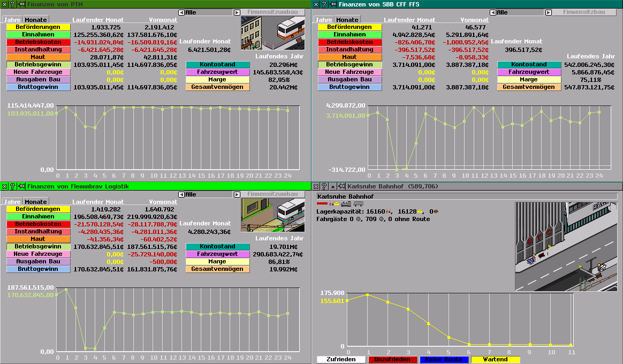Click Kontostand button in the Flemmbrav Logistik window

coord(217,247)
